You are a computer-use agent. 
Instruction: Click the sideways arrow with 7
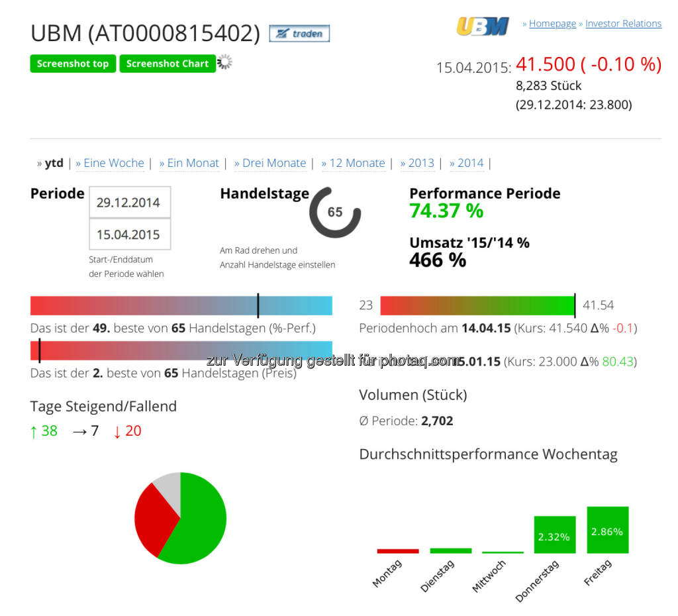pyautogui.click(x=85, y=431)
